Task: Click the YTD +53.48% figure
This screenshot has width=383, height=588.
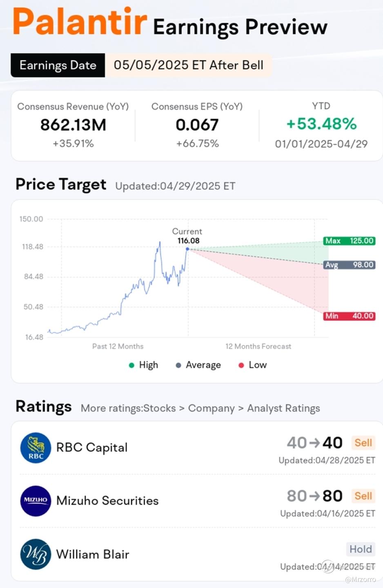Action: tap(321, 124)
